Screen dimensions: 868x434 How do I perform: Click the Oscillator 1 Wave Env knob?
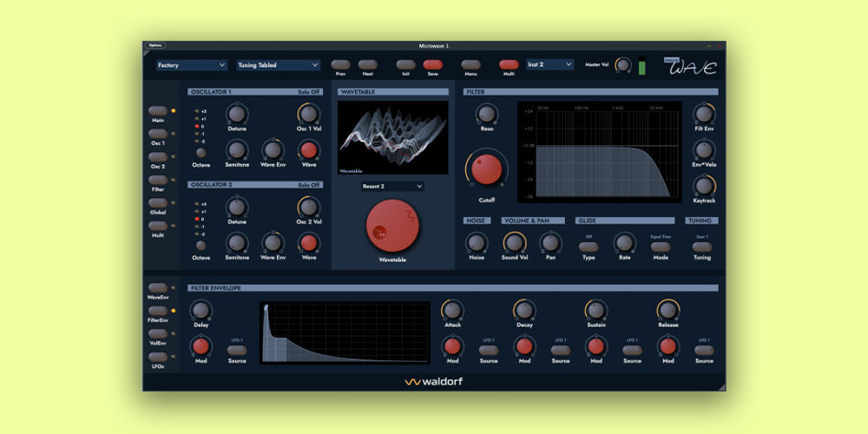(273, 150)
